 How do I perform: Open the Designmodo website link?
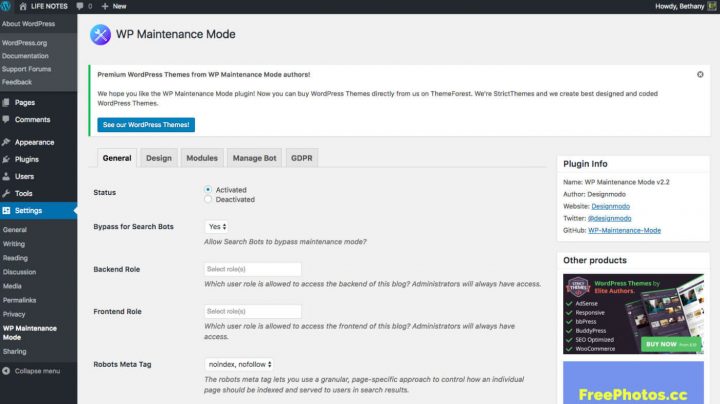tap(610, 206)
